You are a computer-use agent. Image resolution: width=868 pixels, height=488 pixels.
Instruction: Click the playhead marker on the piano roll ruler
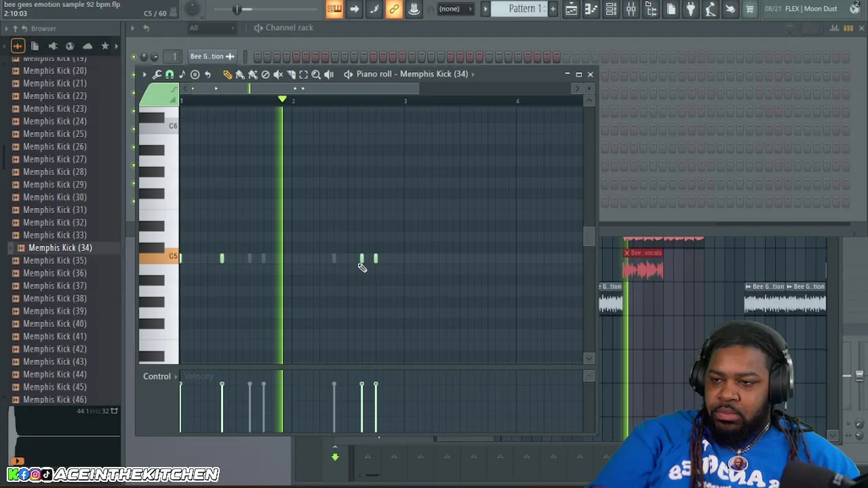[282, 100]
